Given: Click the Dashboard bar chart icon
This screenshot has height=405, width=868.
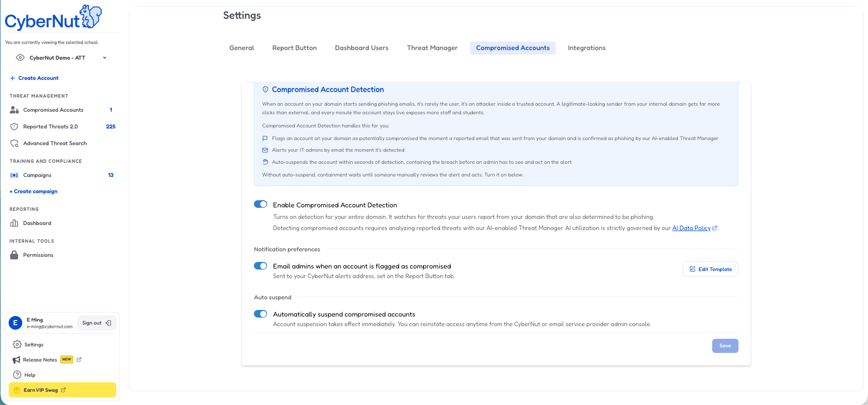Looking at the screenshot, I should (x=14, y=223).
